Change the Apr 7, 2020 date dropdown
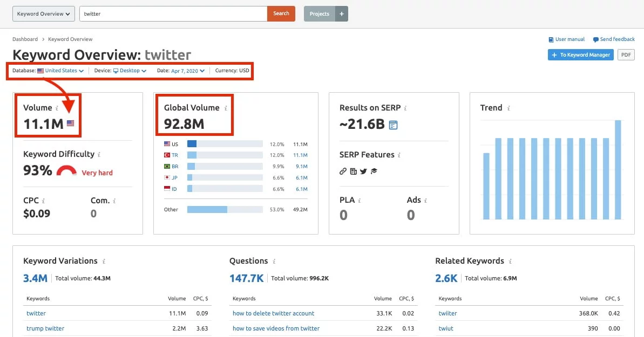The height and width of the screenshot is (337, 644). (x=188, y=71)
